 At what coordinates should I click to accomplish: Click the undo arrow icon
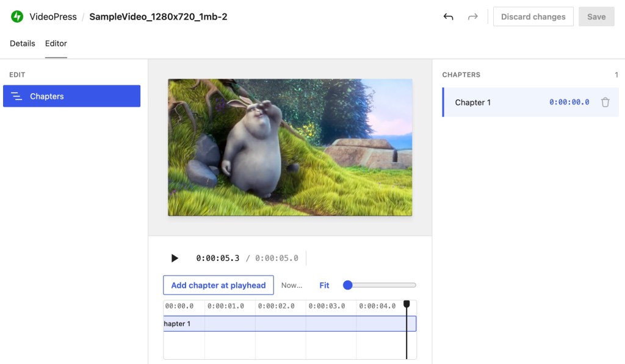click(449, 16)
